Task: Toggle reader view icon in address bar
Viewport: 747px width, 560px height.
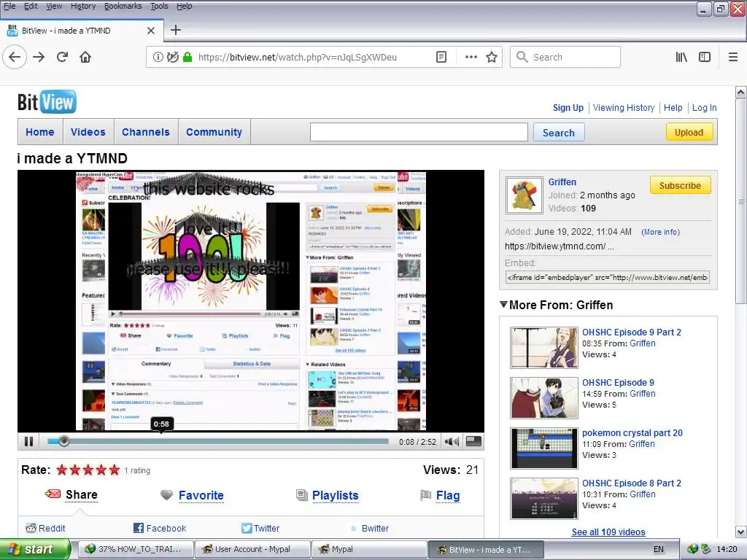Action: tap(441, 57)
